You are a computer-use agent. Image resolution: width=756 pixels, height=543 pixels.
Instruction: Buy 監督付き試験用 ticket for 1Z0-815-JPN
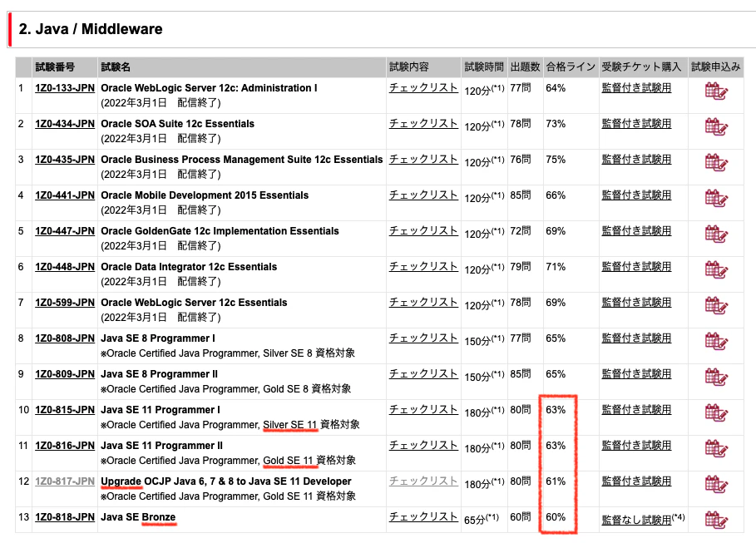pos(636,409)
